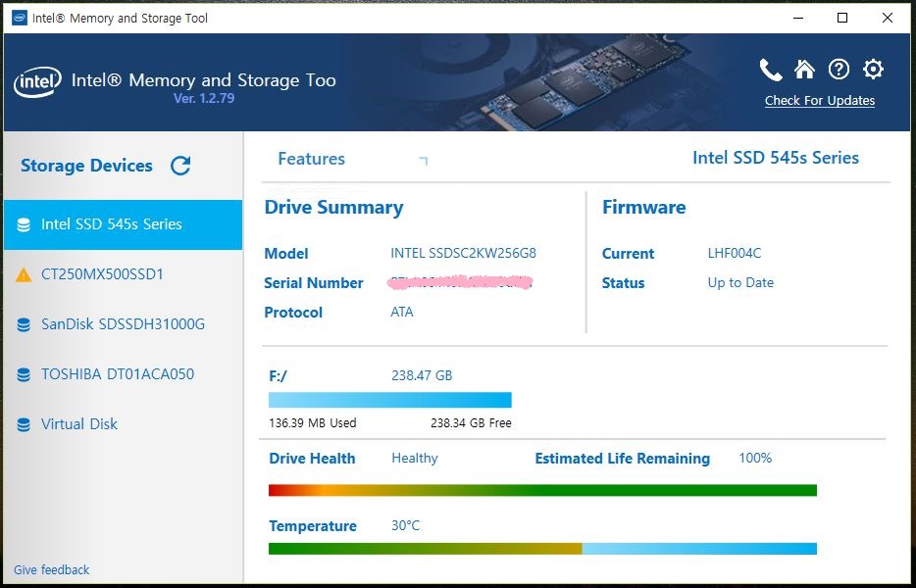Click the 238.34 GB Free label
Image resolution: width=916 pixels, height=588 pixels.
pyautogui.click(x=471, y=422)
